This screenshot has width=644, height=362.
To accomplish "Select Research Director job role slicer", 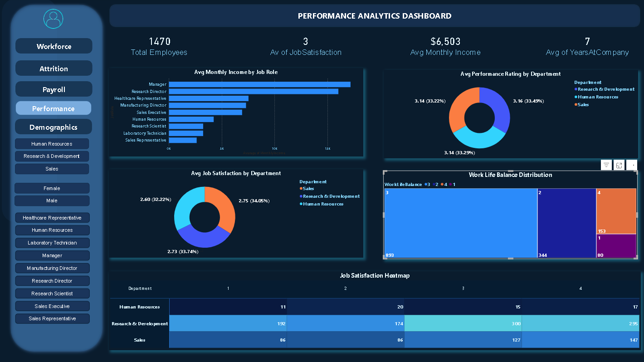I will point(52,281).
